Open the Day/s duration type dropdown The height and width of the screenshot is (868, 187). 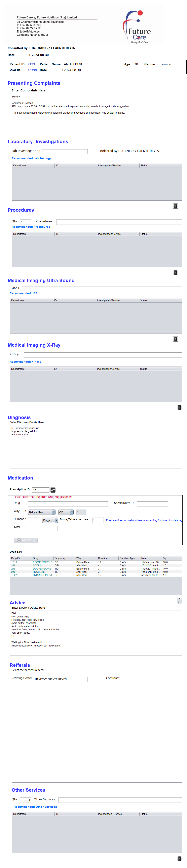pyautogui.click(x=50, y=520)
